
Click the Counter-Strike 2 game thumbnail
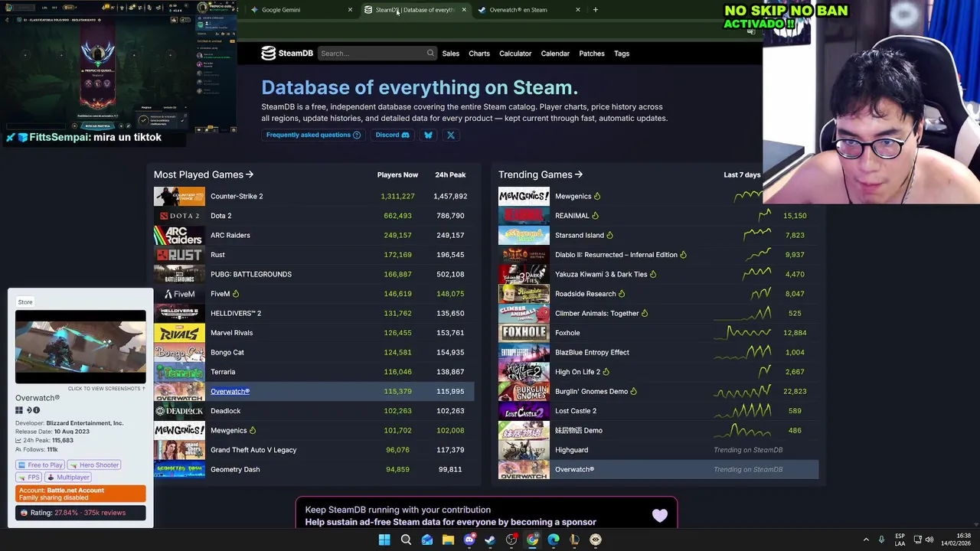click(179, 197)
